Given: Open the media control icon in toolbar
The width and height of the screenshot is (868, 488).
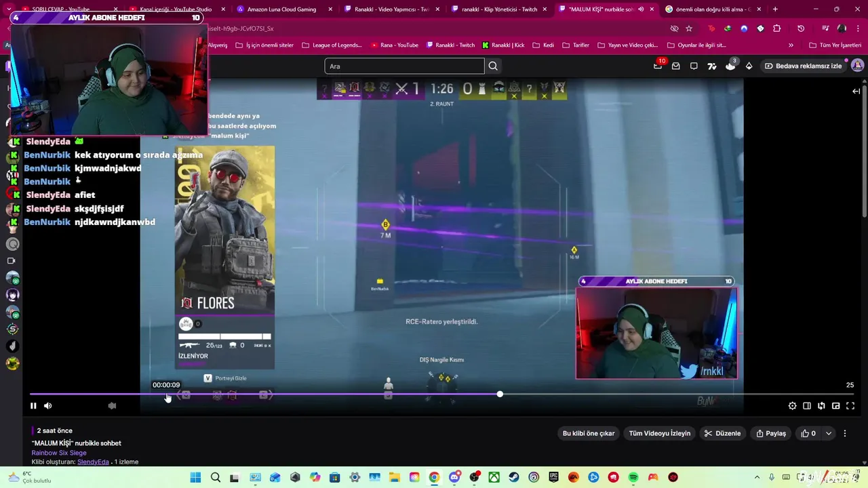Looking at the screenshot, I should click(x=825, y=28).
